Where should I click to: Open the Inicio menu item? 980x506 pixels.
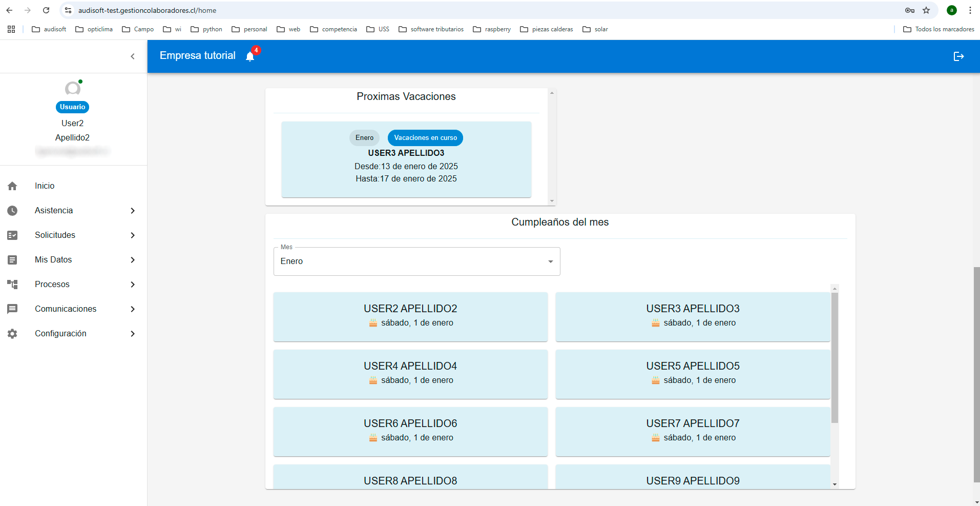(x=45, y=186)
